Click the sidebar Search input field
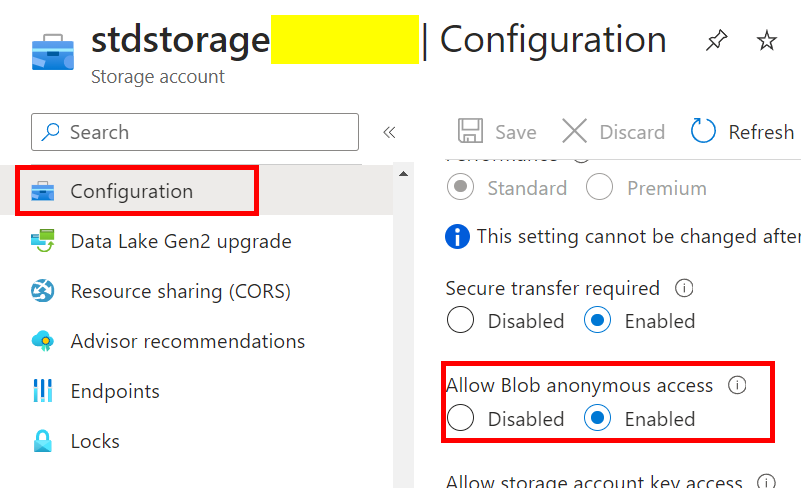This screenshot has height=488, width=801. pos(195,132)
